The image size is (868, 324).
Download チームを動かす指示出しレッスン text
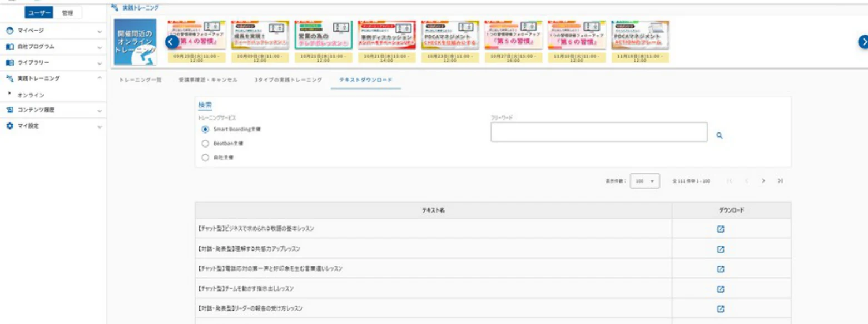[x=720, y=289]
